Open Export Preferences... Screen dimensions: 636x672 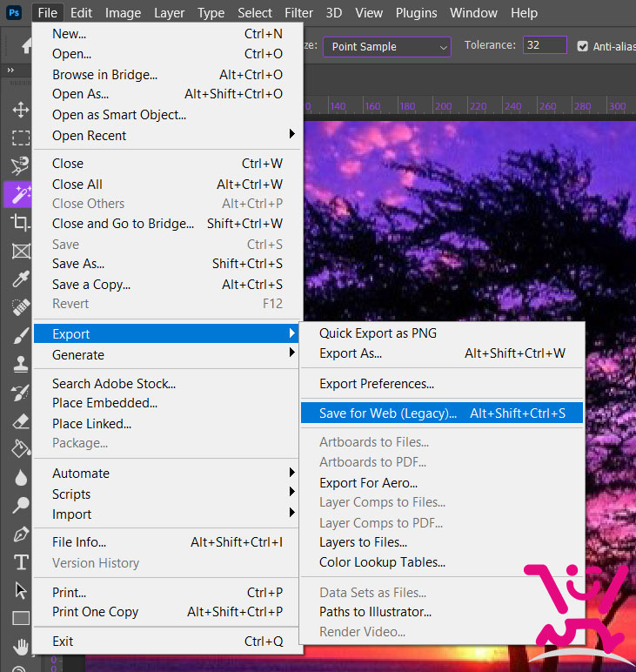442,384
